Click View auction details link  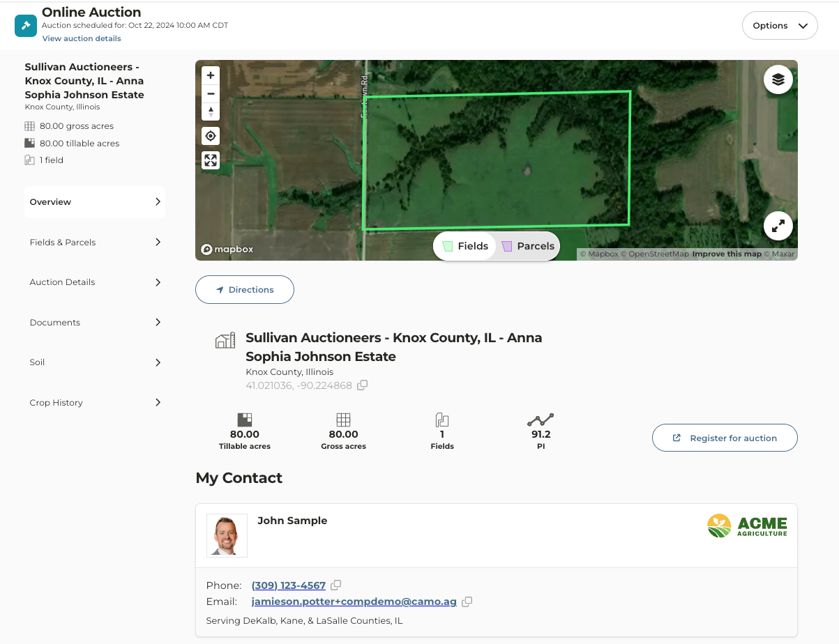pyautogui.click(x=82, y=38)
